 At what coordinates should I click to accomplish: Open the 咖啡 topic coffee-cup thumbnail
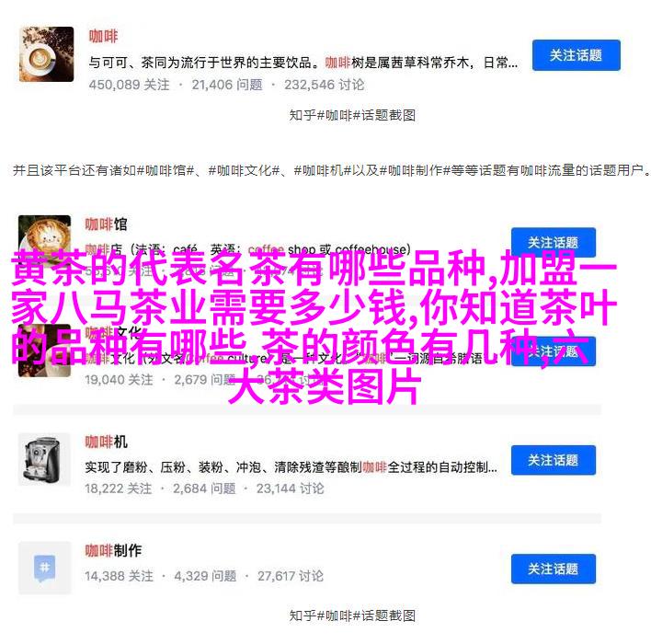point(47,54)
